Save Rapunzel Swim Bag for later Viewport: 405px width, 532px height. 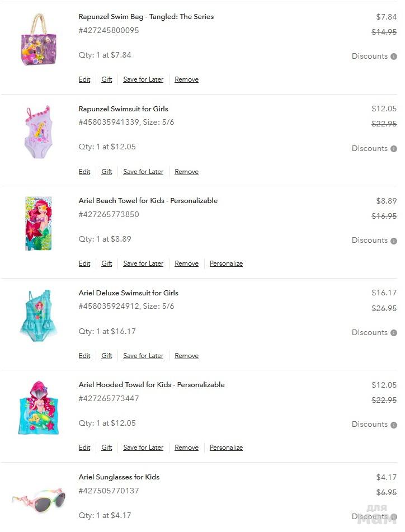[143, 80]
